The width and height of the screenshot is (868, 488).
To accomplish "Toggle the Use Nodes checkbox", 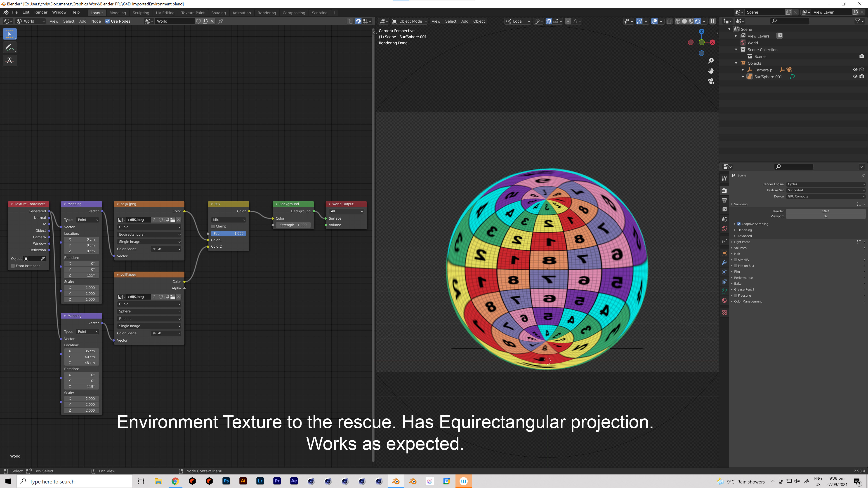I will click(108, 21).
